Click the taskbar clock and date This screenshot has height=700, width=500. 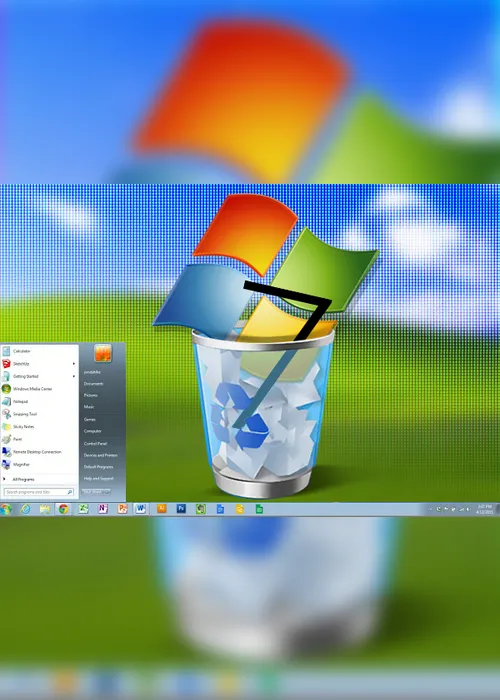(x=484, y=509)
